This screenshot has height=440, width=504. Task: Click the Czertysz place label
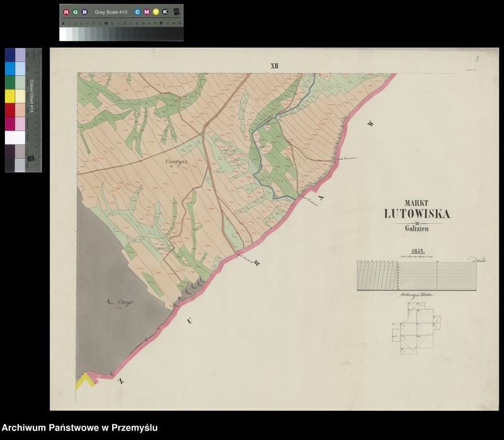176,162
